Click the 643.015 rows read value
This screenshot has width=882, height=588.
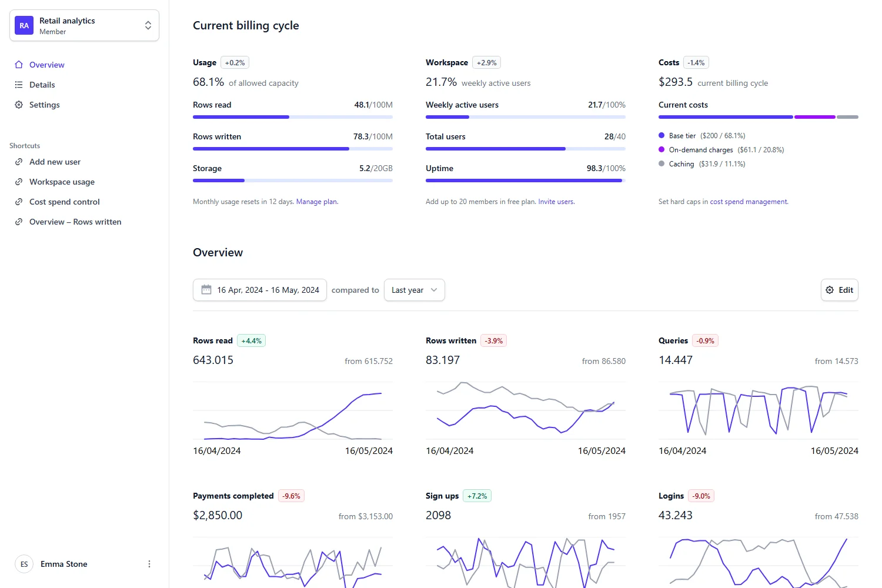(x=213, y=360)
